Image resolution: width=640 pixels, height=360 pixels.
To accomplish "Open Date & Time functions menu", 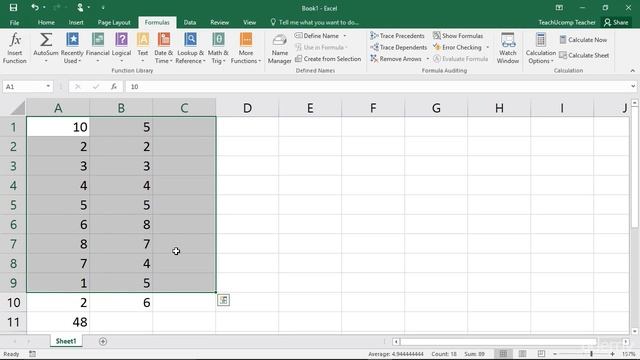I will tap(163, 48).
